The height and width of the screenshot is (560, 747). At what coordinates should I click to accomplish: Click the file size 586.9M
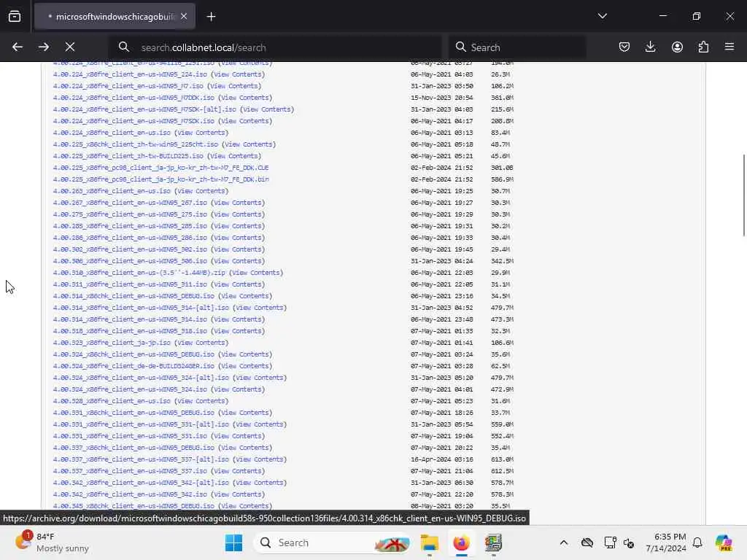click(x=502, y=179)
